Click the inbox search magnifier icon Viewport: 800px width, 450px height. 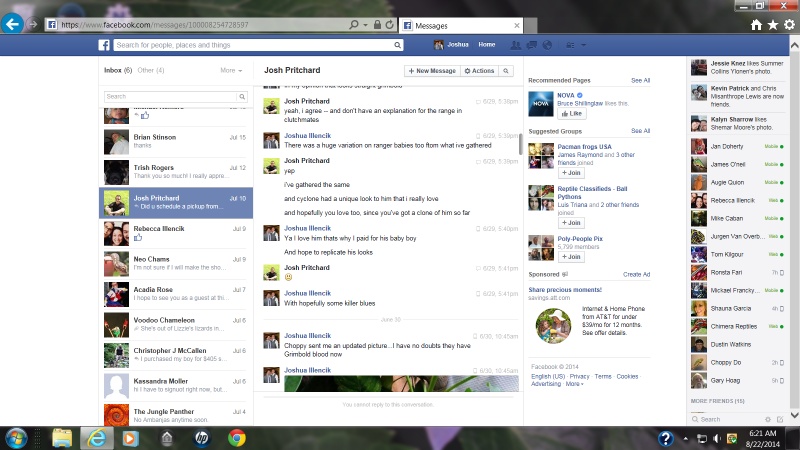242,96
